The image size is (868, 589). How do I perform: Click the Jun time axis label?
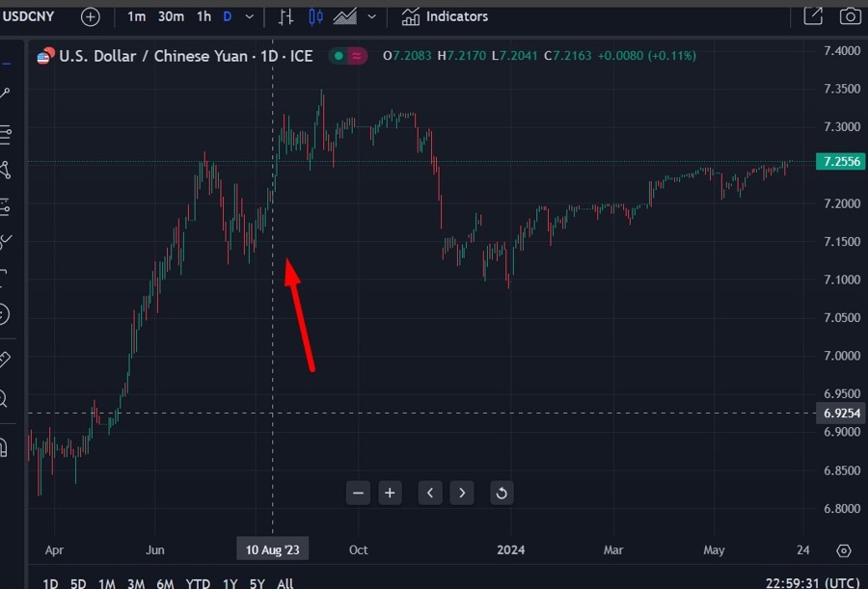click(x=155, y=549)
